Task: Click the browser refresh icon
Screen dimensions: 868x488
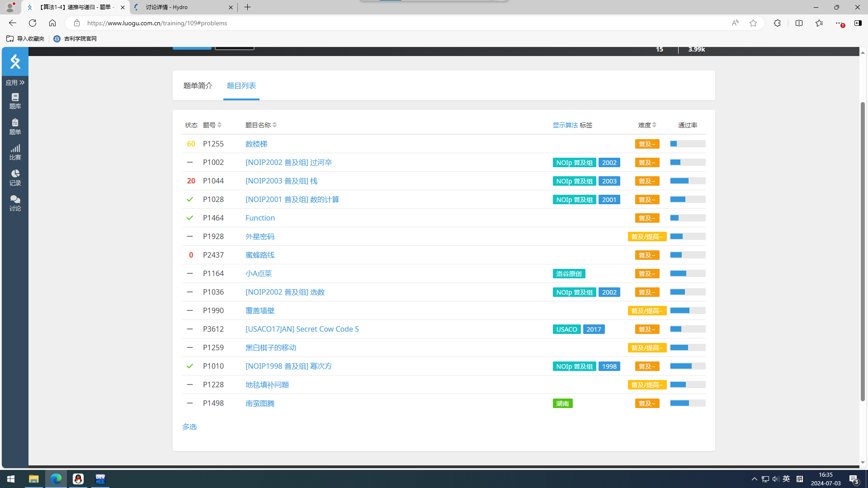Action: 33,23
